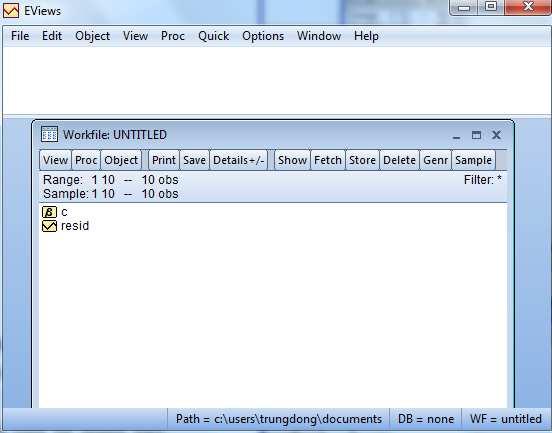Open the Edit menu
The height and width of the screenshot is (433, 552).
[52, 36]
